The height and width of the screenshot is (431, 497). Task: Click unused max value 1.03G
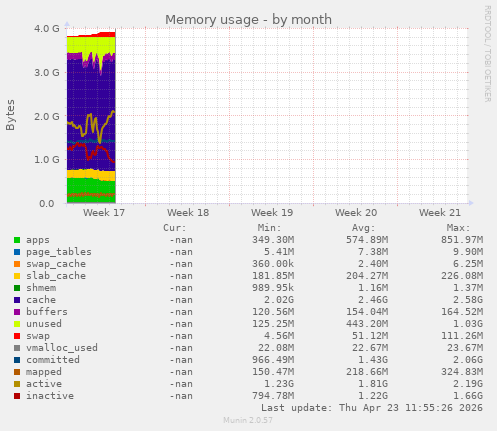(468, 324)
